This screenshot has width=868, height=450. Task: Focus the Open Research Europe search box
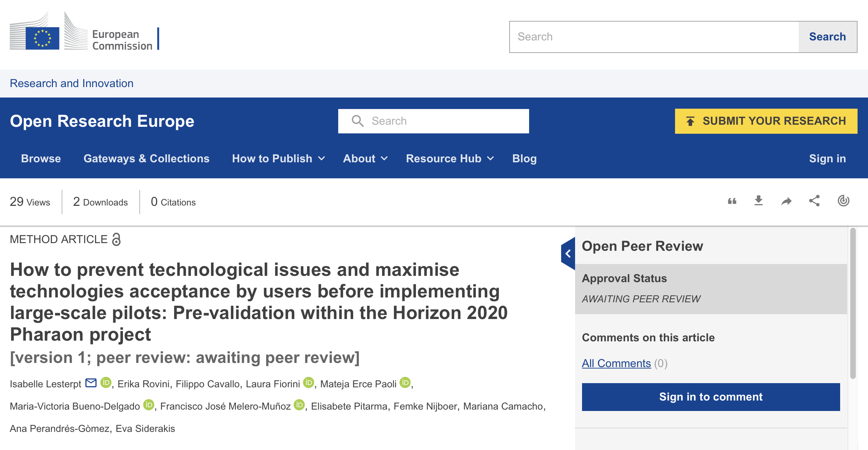tap(434, 121)
